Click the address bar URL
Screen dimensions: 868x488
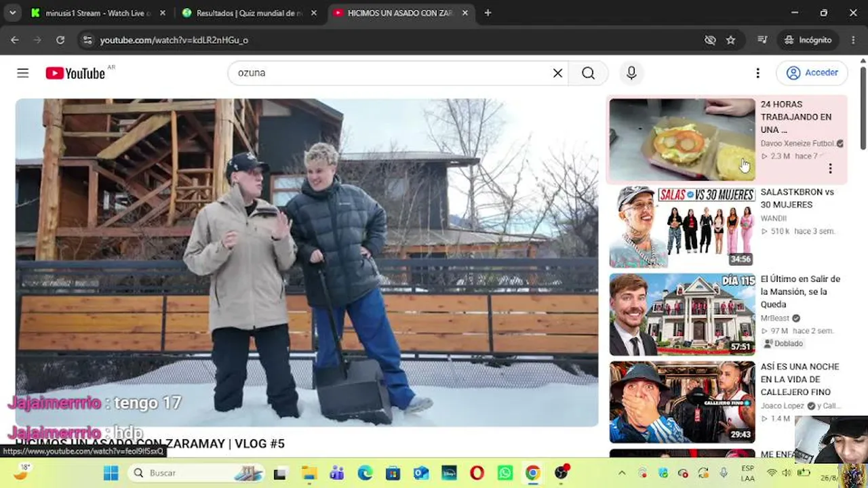[174, 40]
